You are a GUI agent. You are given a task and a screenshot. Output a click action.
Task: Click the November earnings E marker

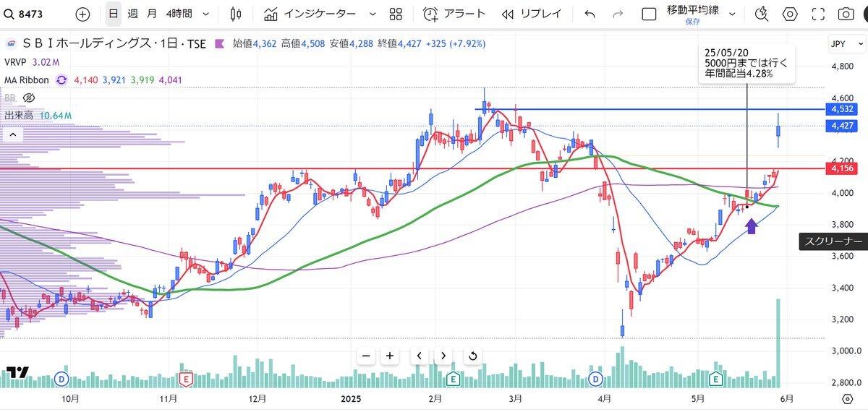tap(187, 379)
